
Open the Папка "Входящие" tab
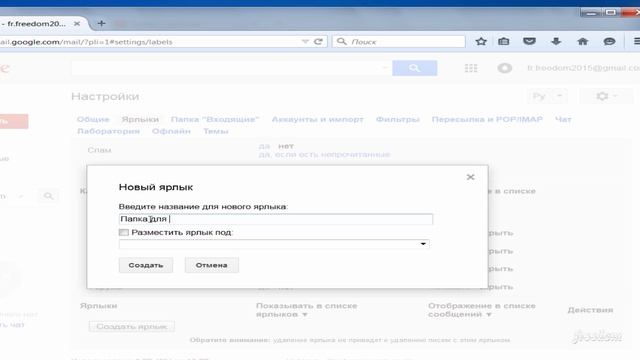tap(215, 120)
